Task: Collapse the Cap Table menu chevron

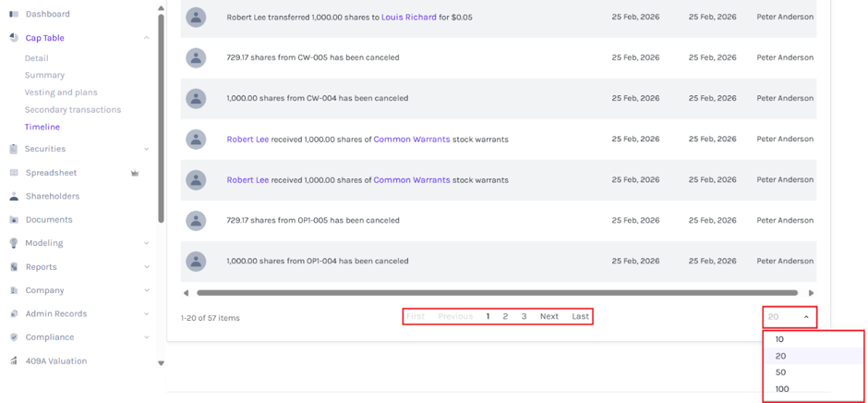Action: pos(146,38)
